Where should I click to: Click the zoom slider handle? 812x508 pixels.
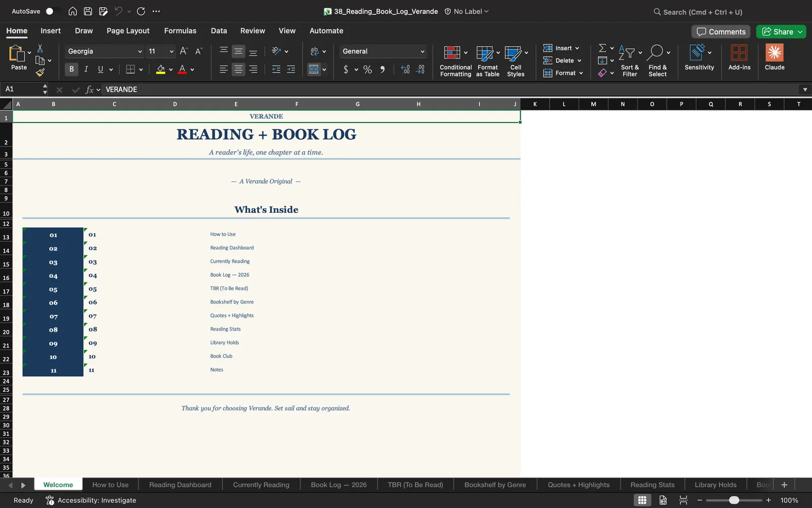point(734,500)
